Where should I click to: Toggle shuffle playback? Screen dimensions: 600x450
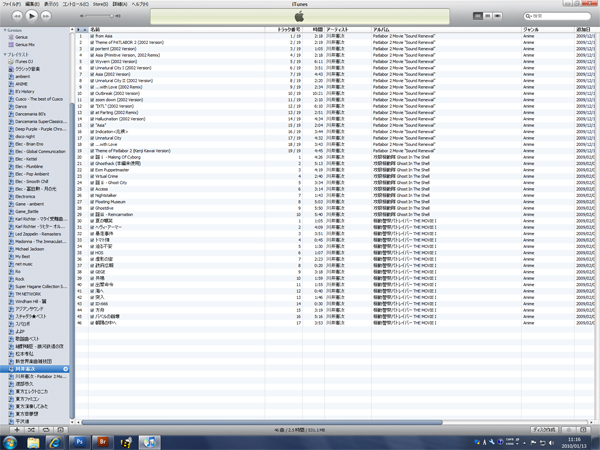[31, 430]
